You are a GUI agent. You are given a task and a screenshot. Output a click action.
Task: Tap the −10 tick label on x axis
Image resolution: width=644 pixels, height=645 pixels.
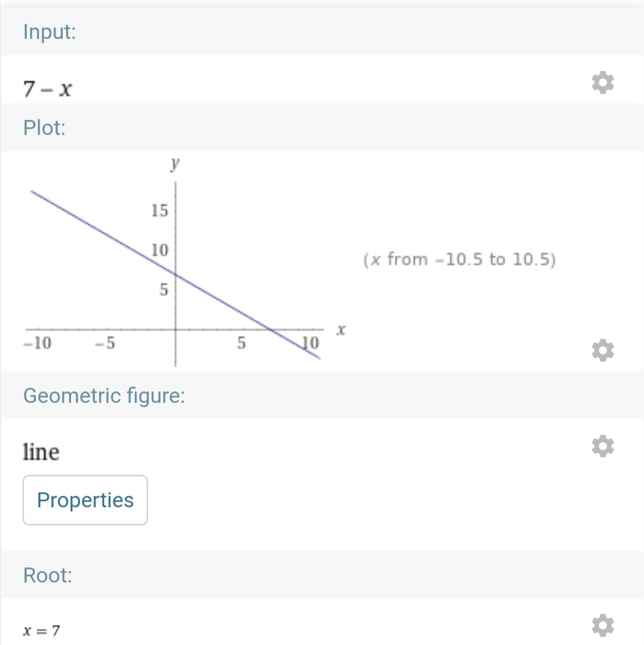[37, 344]
